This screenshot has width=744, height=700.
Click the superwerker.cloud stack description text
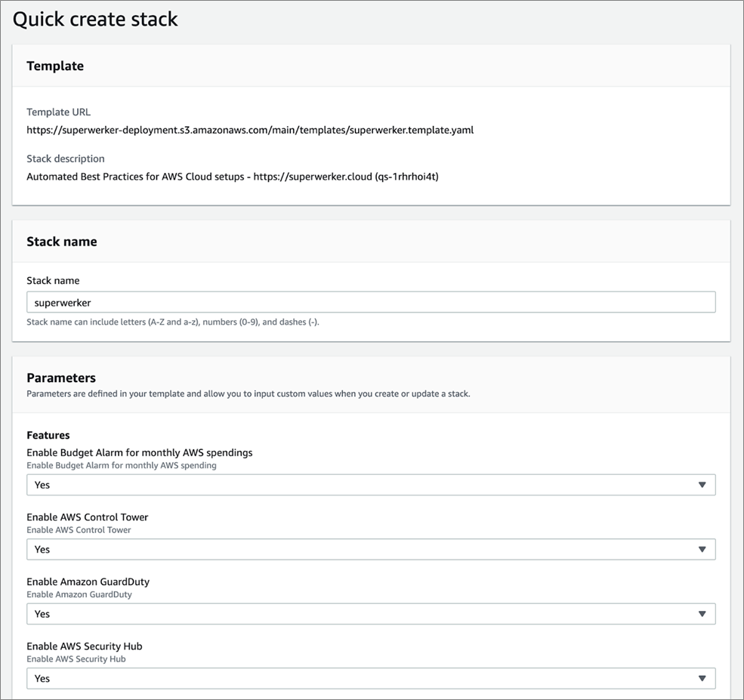coord(233,177)
